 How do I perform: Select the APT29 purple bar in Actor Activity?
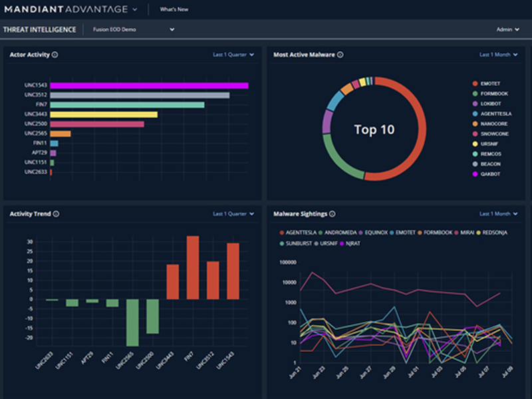(x=53, y=153)
